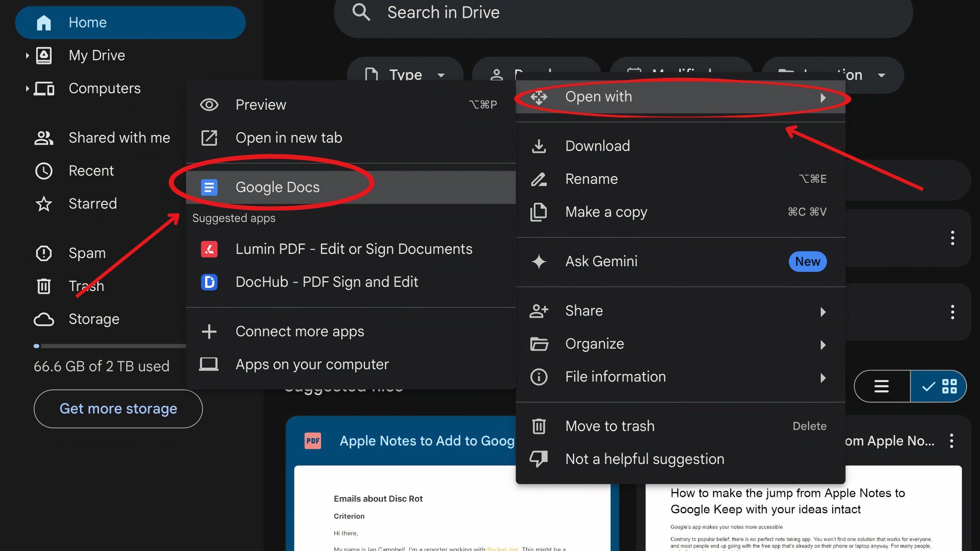Image resolution: width=980 pixels, height=551 pixels.
Task: Click the Get more storage button
Action: point(118,409)
